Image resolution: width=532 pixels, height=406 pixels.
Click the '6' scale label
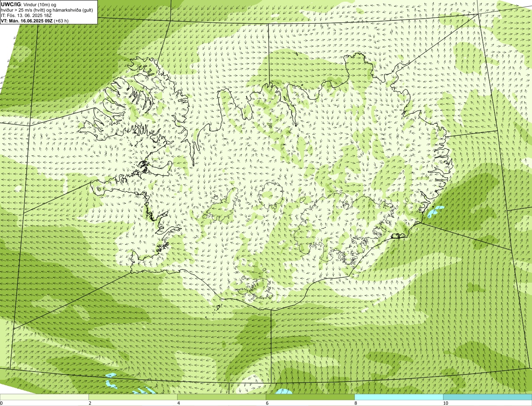[x=267, y=403]
